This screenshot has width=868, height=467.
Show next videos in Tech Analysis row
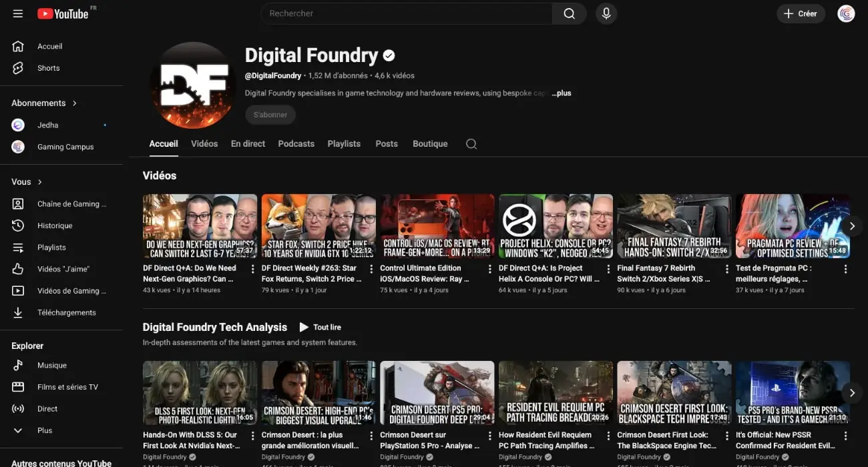pyautogui.click(x=852, y=393)
